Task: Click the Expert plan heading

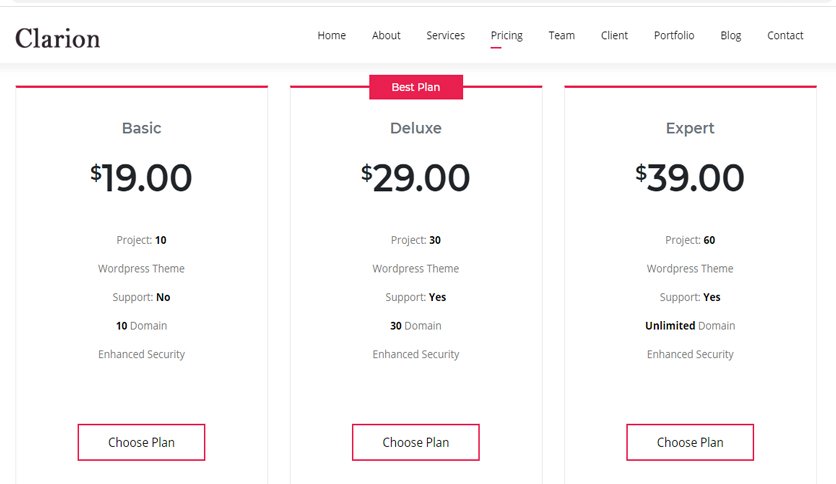Action: tap(690, 128)
